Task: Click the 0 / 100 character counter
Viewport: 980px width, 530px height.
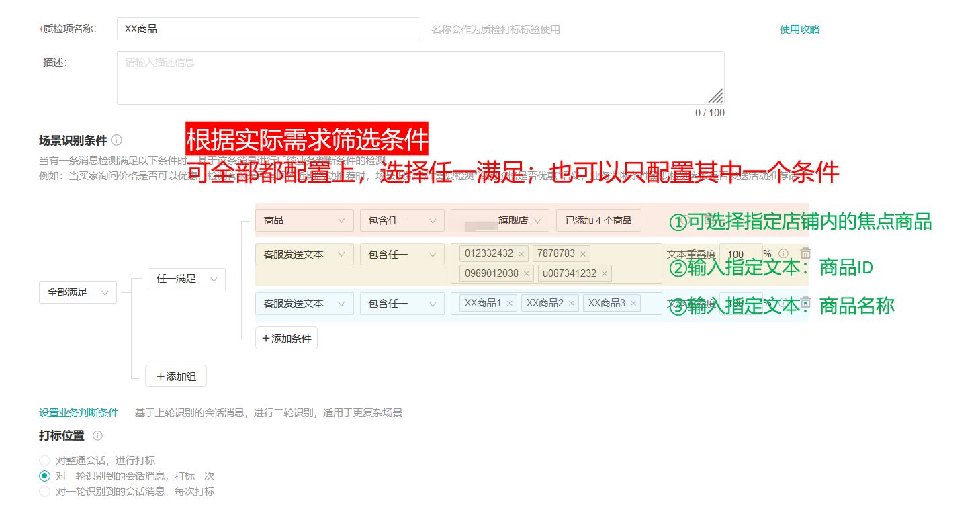Action: tap(710, 113)
